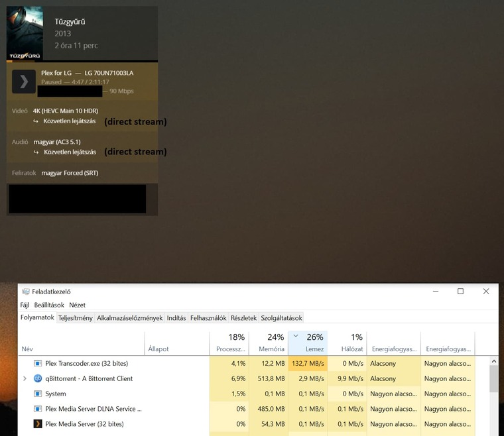Expand the qBittorrent process group arrow

point(25,378)
